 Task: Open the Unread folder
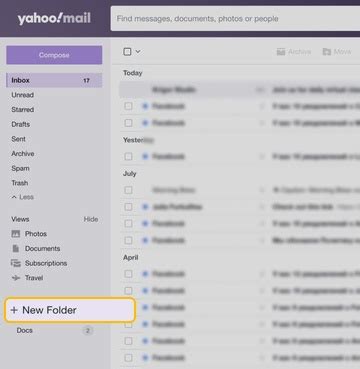[x=22, y=95]
